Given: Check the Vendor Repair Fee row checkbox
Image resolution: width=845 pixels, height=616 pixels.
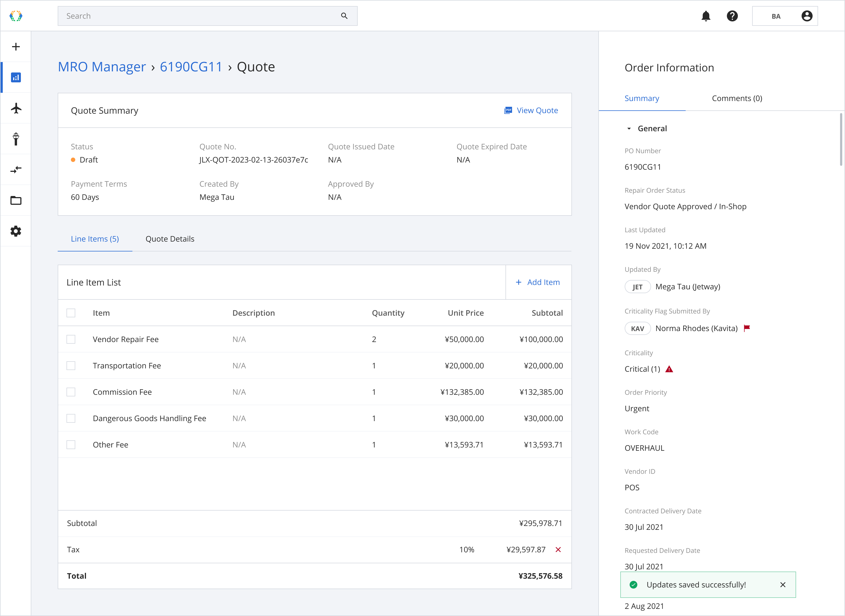Looking at the screenshot, I should click(71, 339).
